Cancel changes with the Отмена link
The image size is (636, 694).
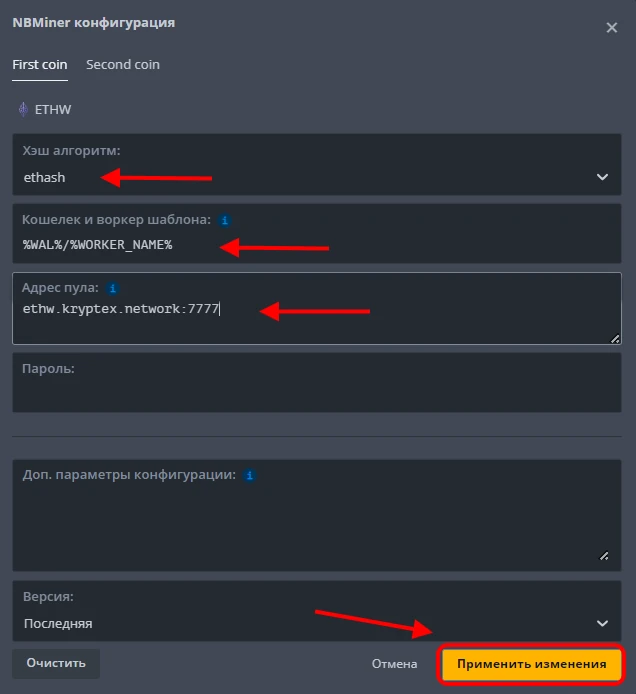[x=394, y=664]
